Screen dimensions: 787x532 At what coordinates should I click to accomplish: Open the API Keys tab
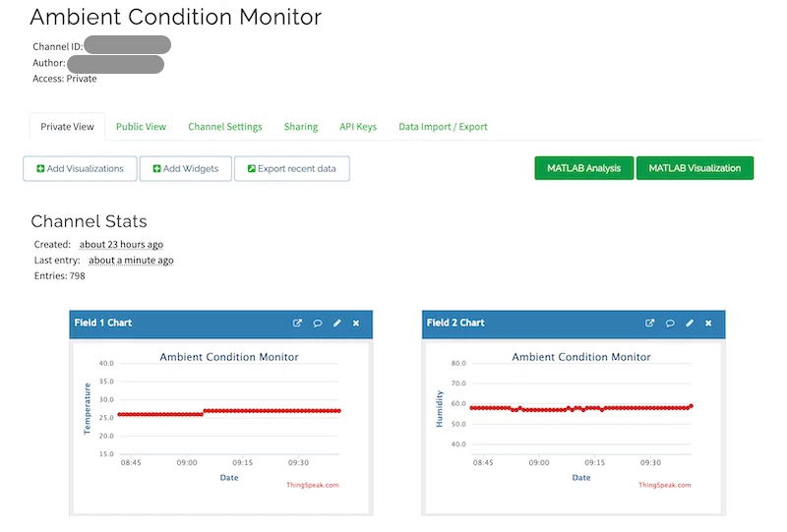pyautogui.click(x=358, y=127)
